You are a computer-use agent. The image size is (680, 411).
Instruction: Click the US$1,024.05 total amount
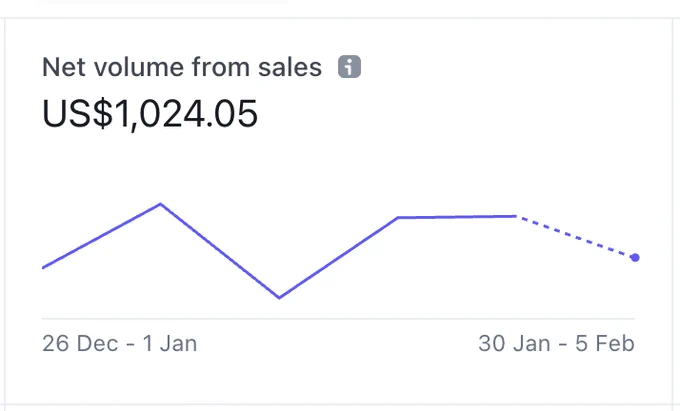click(x=150, y=114)
